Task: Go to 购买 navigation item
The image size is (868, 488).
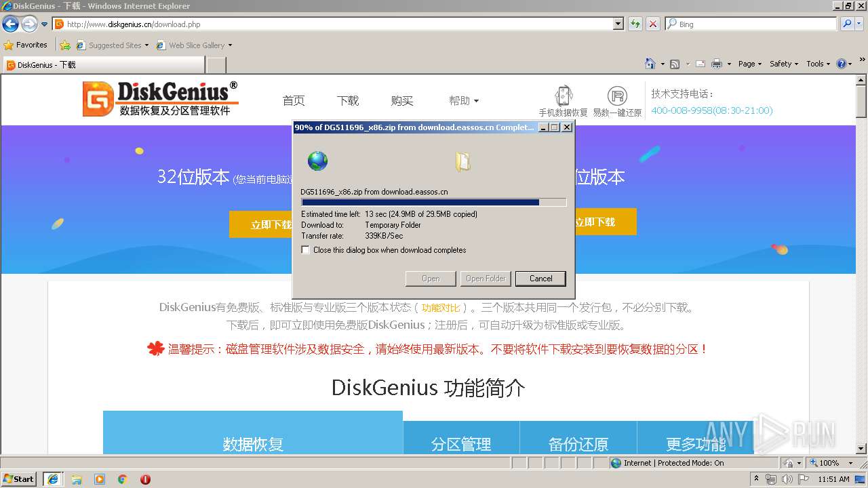Action: [402, 100]
